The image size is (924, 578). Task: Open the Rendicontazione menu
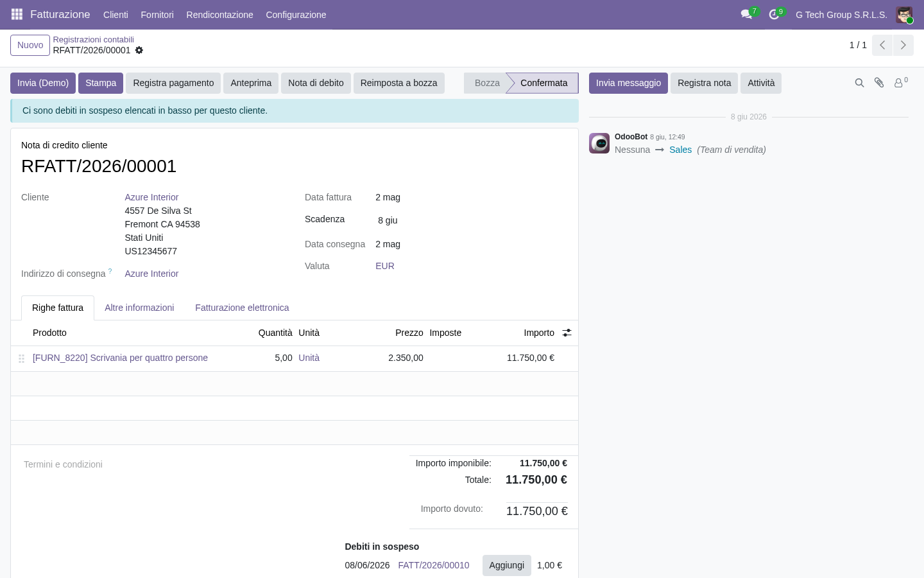pos(219,15)
